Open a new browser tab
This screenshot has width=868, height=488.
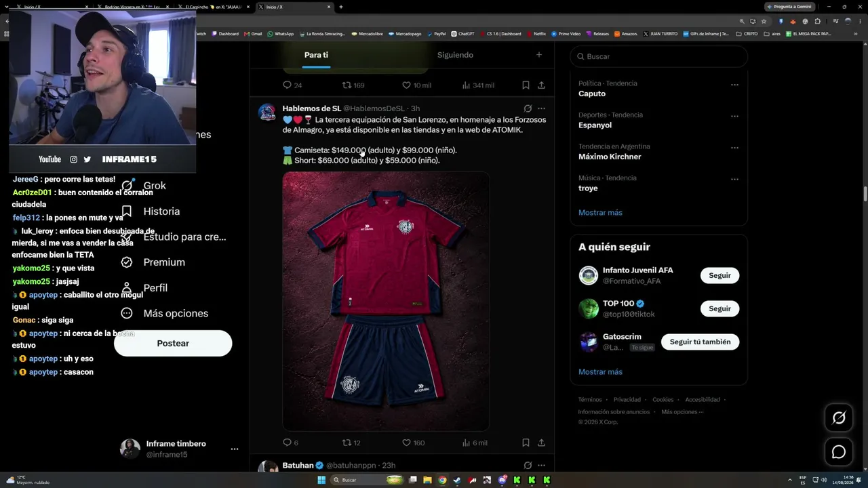[340, 7]
